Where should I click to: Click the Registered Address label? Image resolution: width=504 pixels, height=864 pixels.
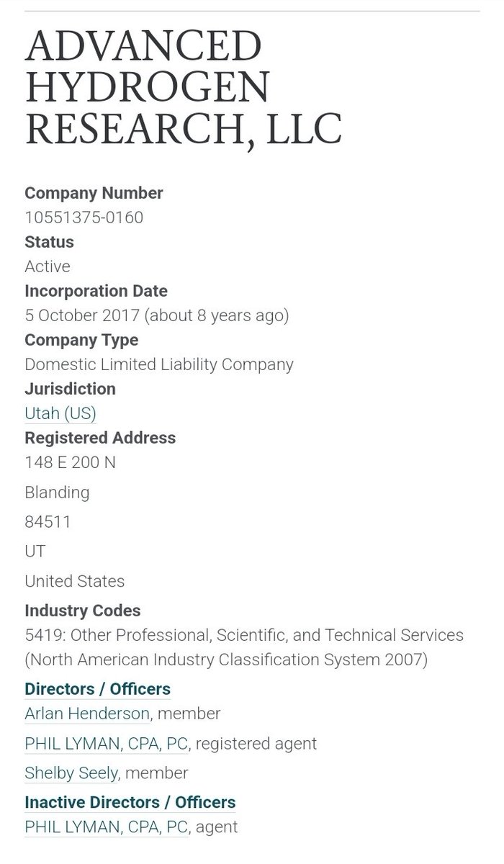(x=100, y=438)
